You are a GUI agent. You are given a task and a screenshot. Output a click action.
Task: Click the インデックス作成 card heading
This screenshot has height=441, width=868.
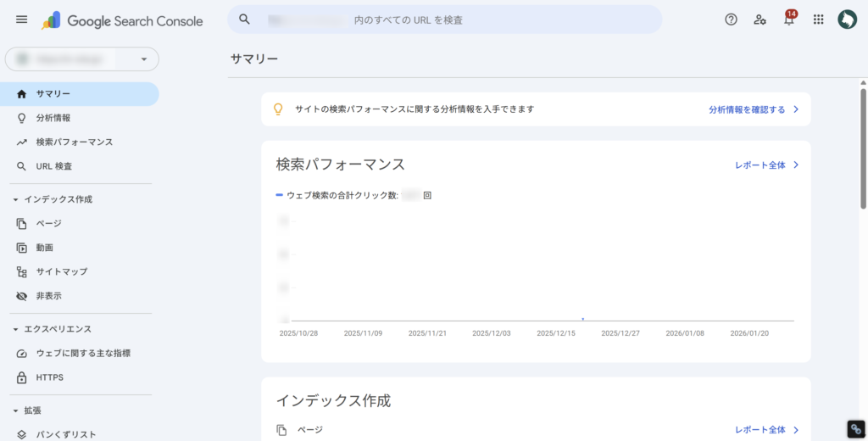coord(333,400)
